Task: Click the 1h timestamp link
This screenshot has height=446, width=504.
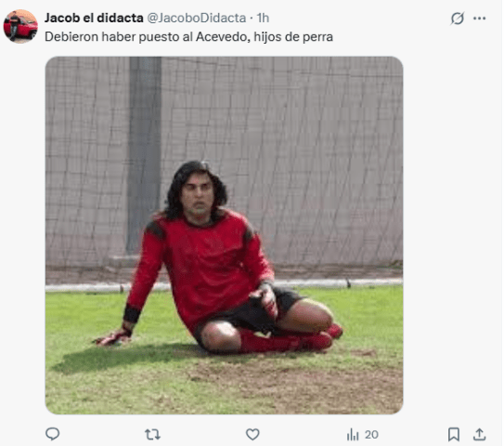Action: [x=263, y=18]
